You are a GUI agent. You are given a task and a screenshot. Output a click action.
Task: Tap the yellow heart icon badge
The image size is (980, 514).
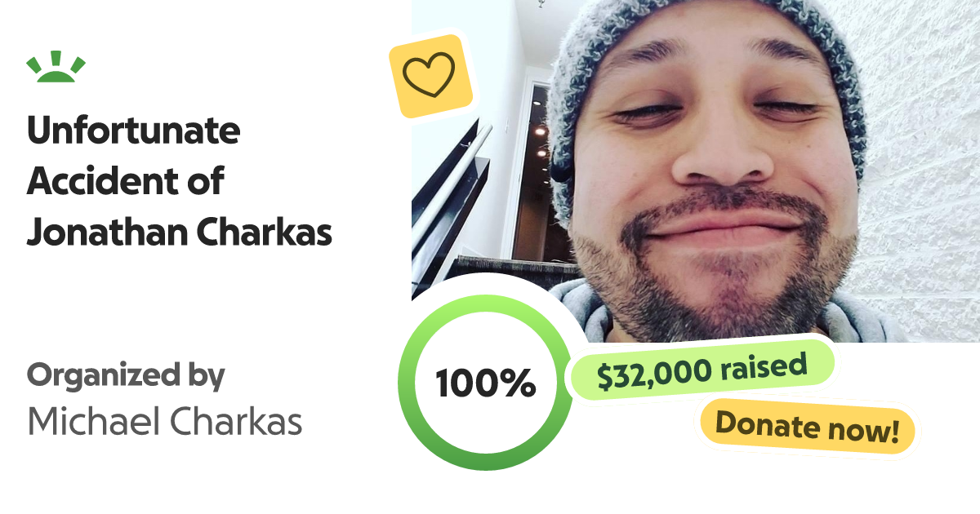tap(430, 76)
